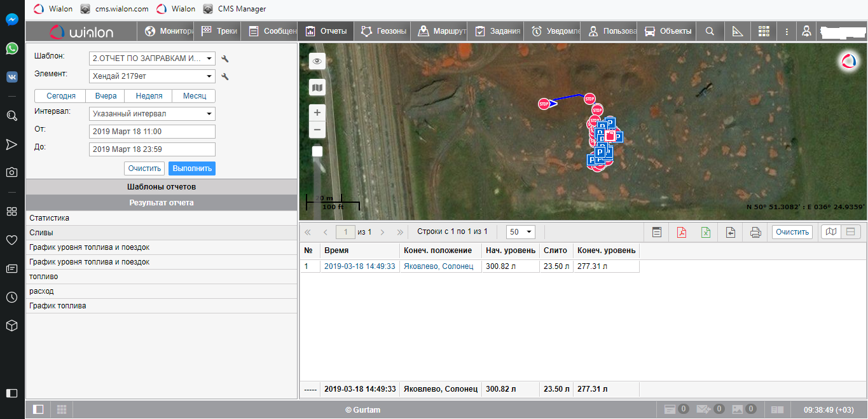The height and width of the screenshot is (419, 868).
Task: Export report to PDF file
Action: tap(681, 232)
